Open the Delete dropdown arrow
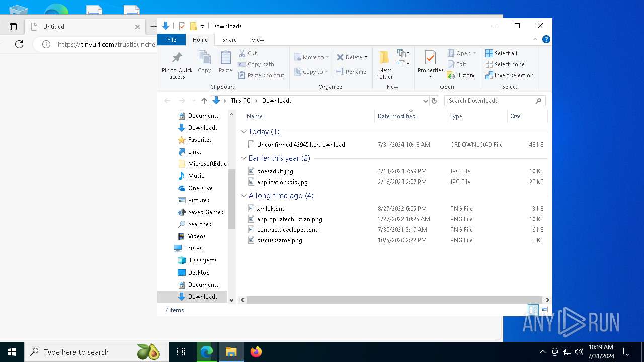 click(x=366, y=57)
